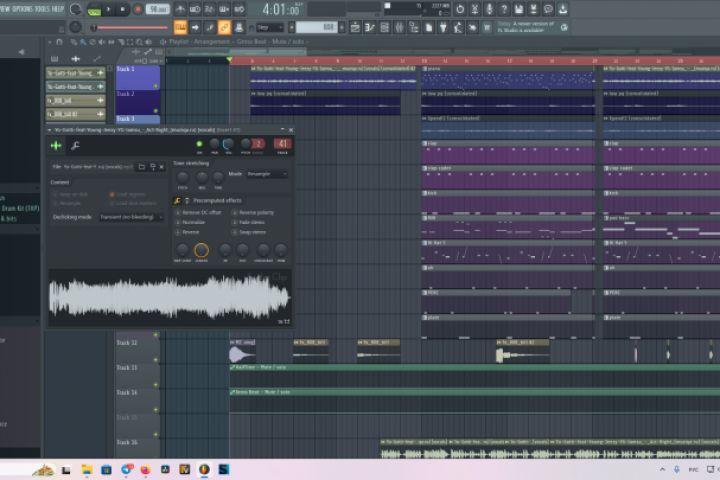Viewport: 720px width, 480px height.
Task: Open the tempo tapper icon
Action: (458, 28)
